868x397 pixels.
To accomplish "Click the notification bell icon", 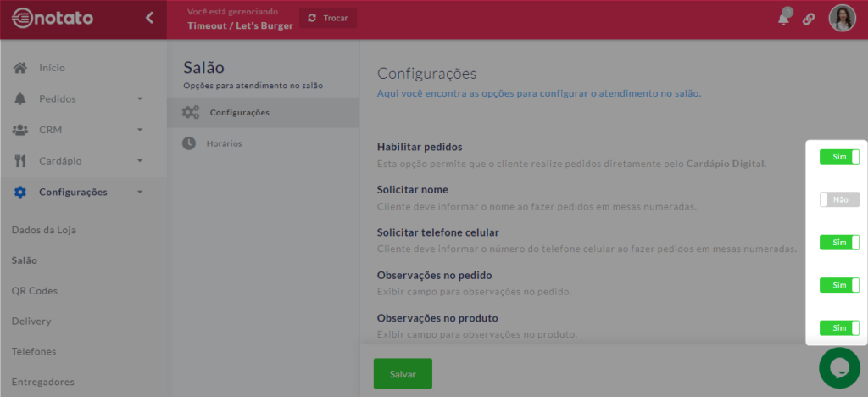I will click(x=783, y=19).
